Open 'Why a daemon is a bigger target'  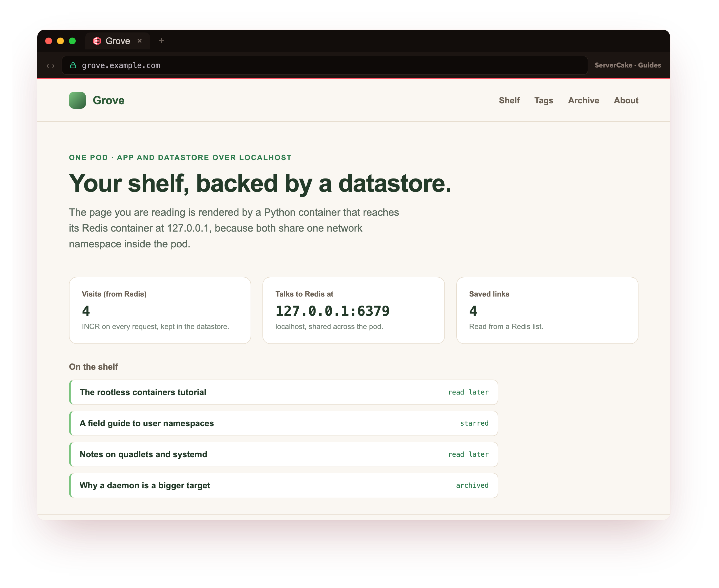click(284, 485)
